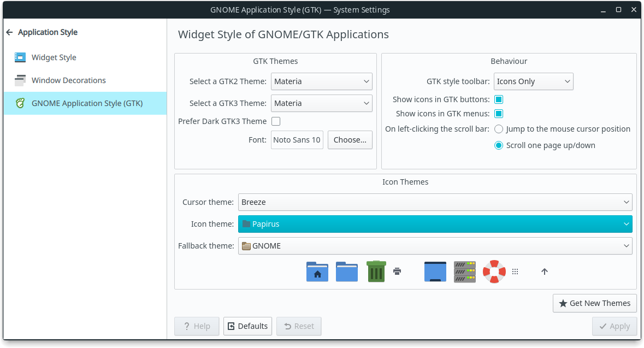Select the server icon in the preview

click(464, 272)
